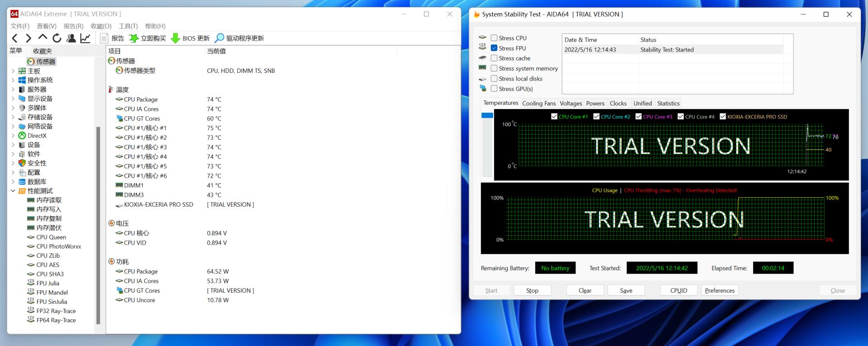Toggle KIOXIA-EXCERIA PRO SSD graph checkbox
The height and width of the screenshot is (346, 868).
pos(722,117)
